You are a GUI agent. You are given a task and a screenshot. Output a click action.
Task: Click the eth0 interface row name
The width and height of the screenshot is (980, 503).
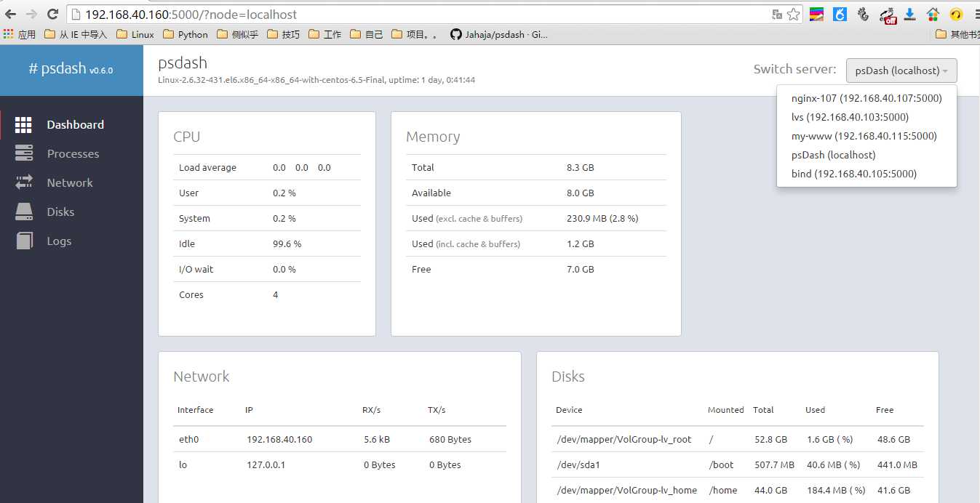[188, 439]
